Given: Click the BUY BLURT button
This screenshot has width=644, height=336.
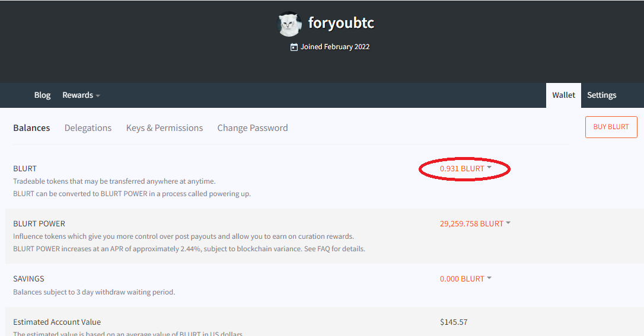Looking at the screenshot, I should point(611,127).
